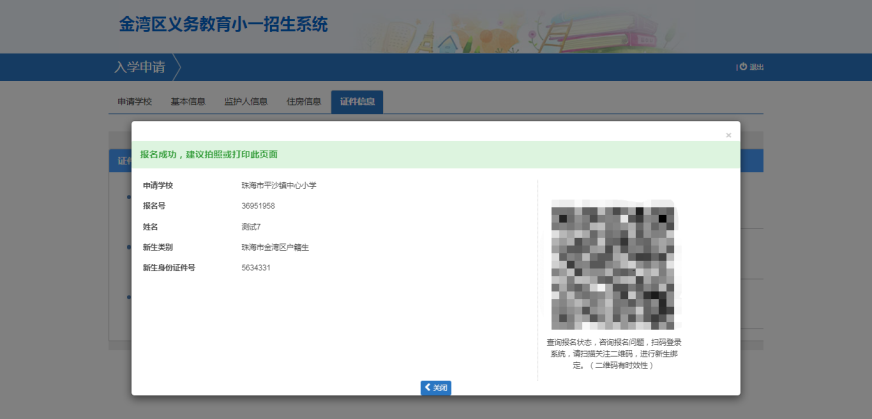Viewport: 872px width, 419px height.
Task: Click the 退出 logout power icon
Action: coord(743,67)
